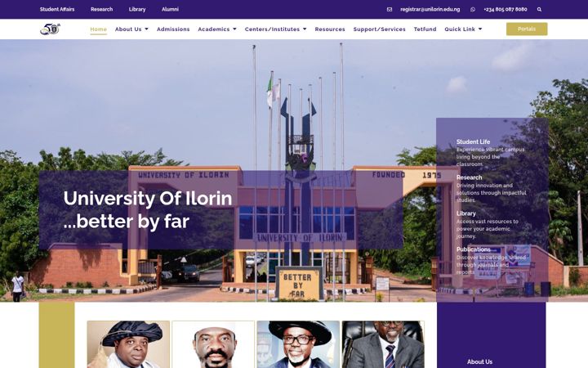This screenshot has width=588, height=368.
Task: Select the Home menu item
Action: tap(98, 29)
